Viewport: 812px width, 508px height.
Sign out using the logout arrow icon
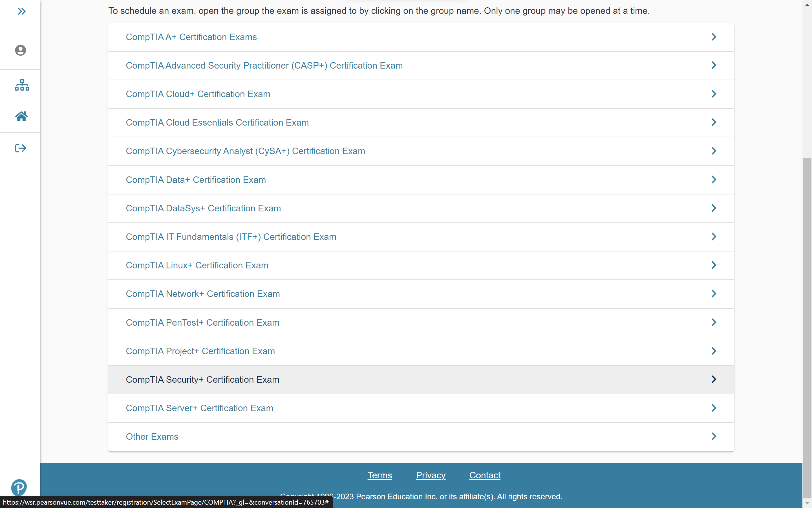tap(21, 148)
